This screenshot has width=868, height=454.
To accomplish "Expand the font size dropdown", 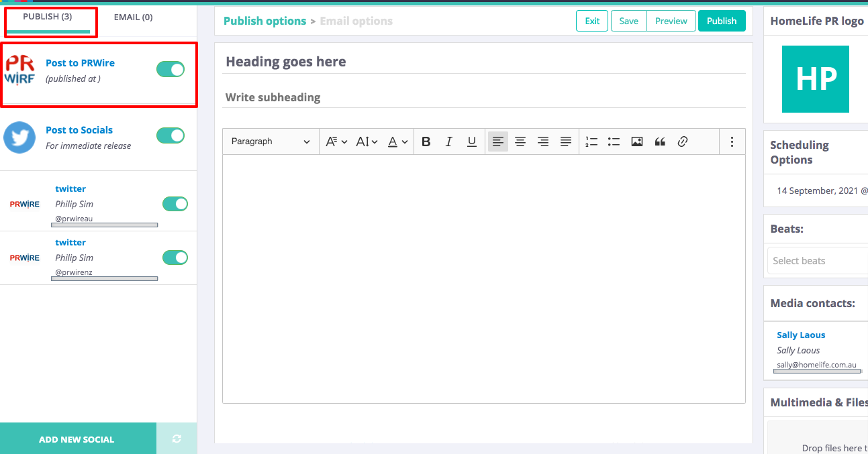I will coord(367,141).
